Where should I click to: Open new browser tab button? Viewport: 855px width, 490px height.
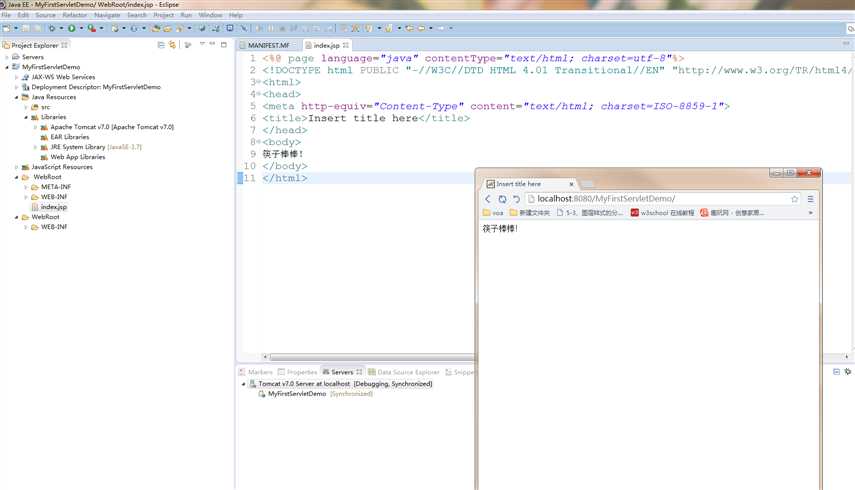pyautogui.click(x=588, y=184)
